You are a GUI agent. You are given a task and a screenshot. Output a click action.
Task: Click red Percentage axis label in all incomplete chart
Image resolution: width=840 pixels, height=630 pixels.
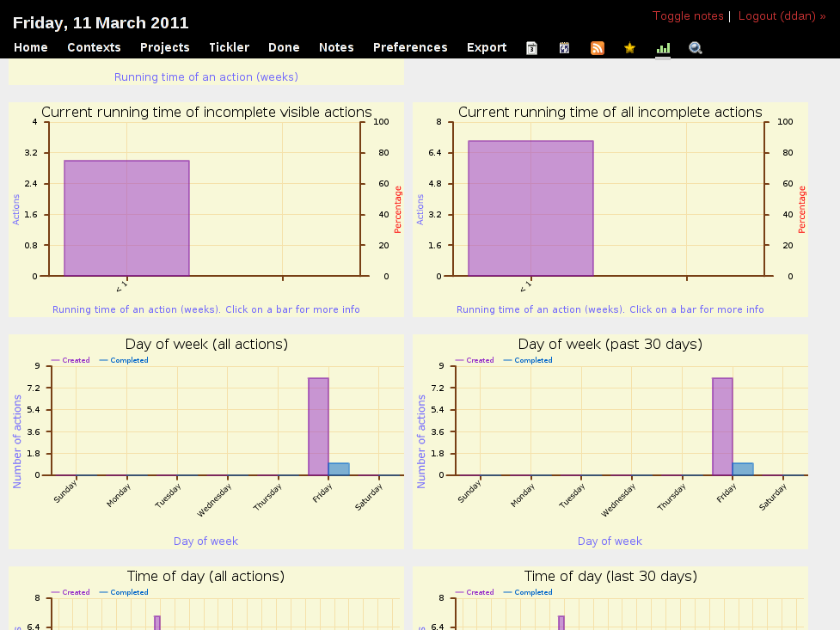[x=802, y=210]
